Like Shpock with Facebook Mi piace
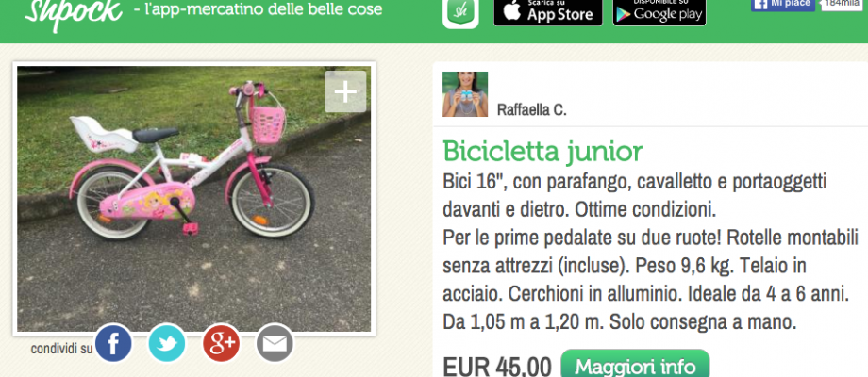This screenshot has width=868, height=377. click(x=783, y=5)
